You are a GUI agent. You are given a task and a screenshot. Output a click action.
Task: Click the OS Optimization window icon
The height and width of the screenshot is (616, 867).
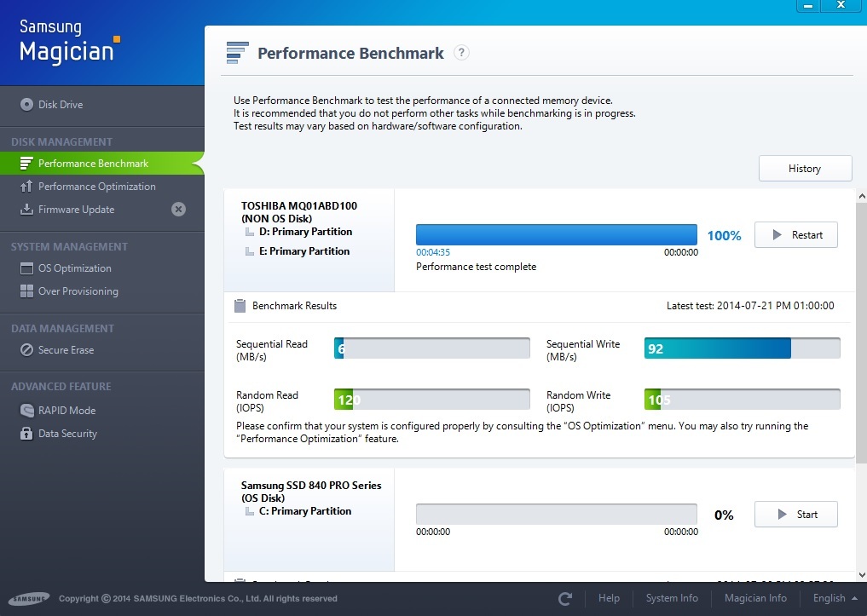pyautogui.click(x=26, y=268)
